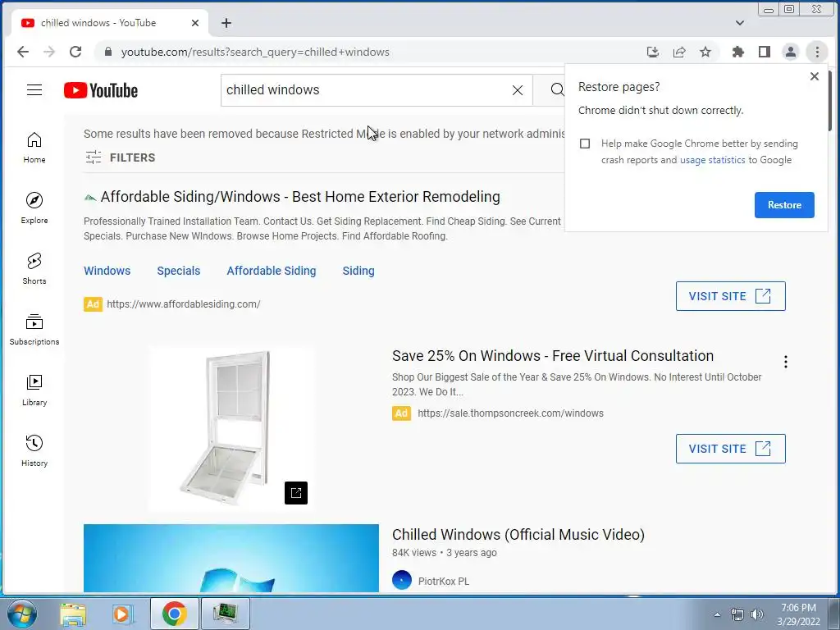Screen dimensions: 840x630
Task: Click the white window ad thumbnail
Action: (231, 428)
